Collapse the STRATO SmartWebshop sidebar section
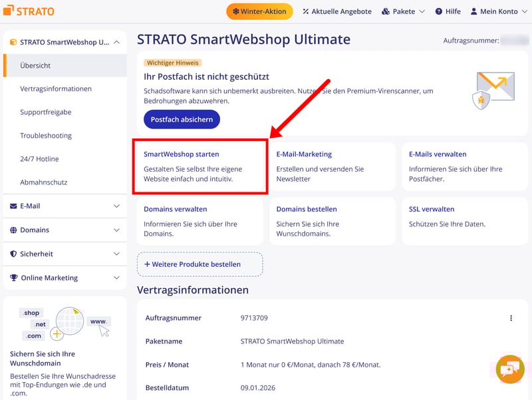Image resolution: width=532 pixels, height=400 pixels. pos(117,42)
